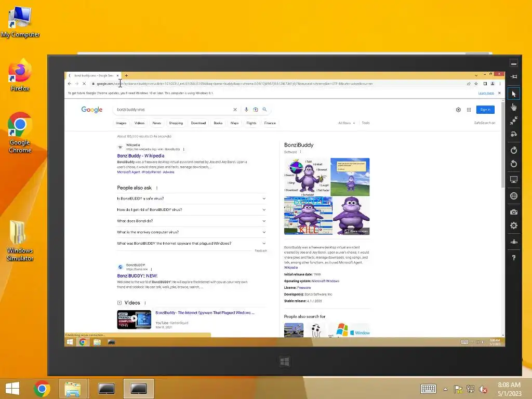The height and width of the screenshot is (399, 532).
Task: Open File Explorer from the outer taskbar
Action: 73,389
